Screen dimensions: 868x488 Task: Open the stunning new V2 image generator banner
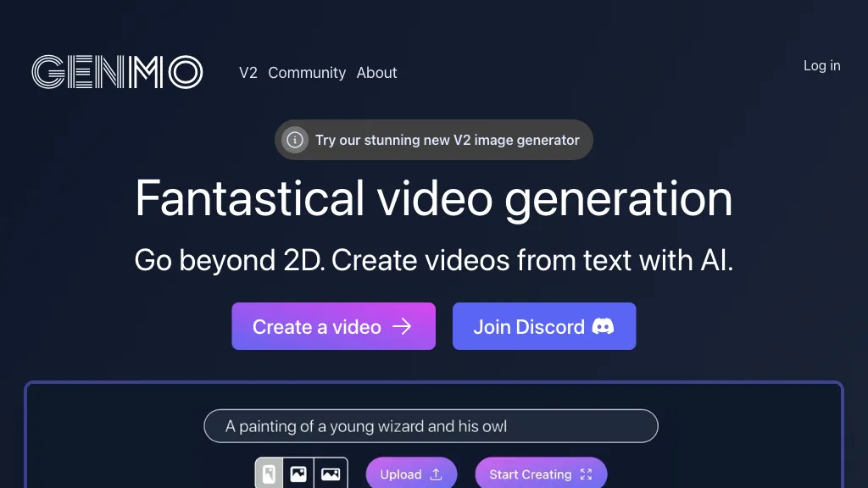click(x=447, y=140)
